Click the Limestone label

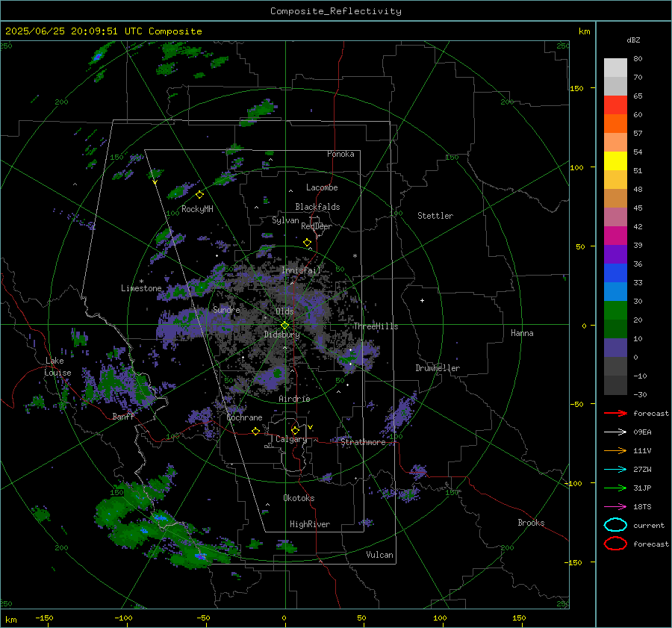point(141,288)
